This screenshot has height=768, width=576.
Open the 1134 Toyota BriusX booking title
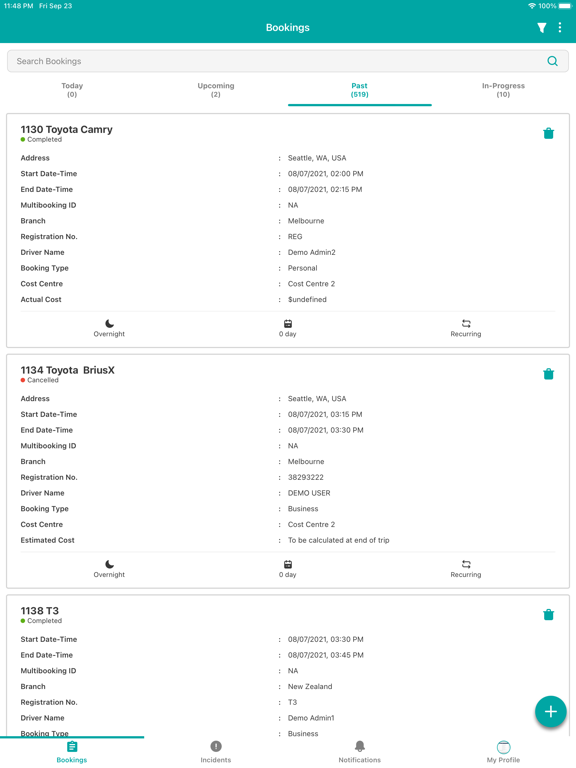[x=68, y=370]
